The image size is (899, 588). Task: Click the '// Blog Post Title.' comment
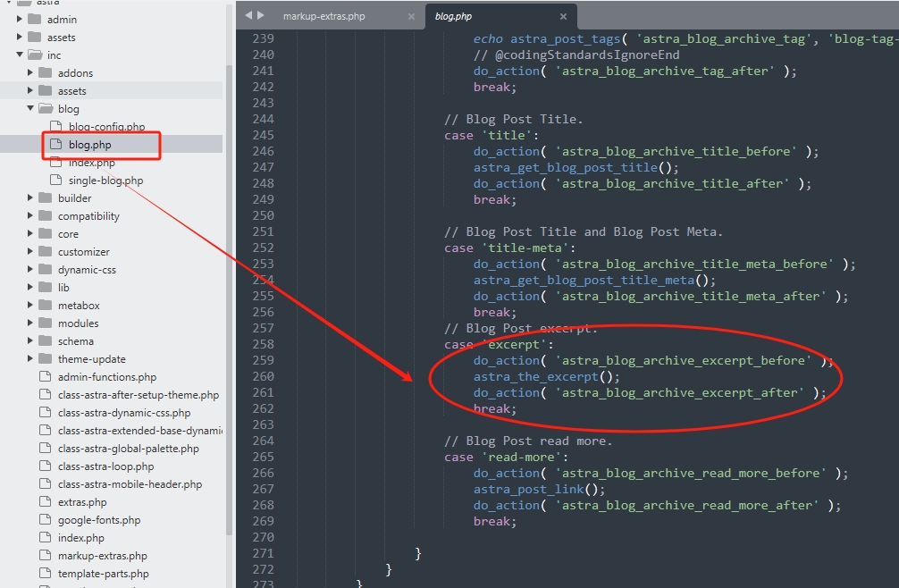513,119
